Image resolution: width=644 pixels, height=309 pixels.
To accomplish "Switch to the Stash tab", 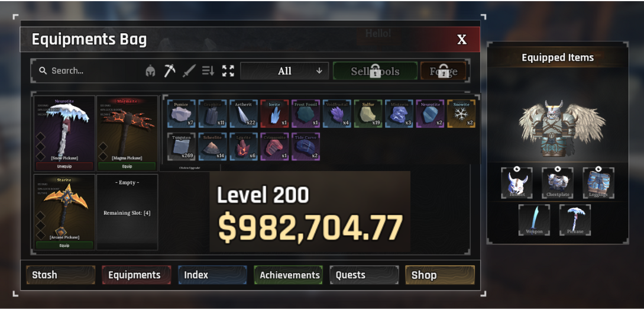I will point(61,275).
